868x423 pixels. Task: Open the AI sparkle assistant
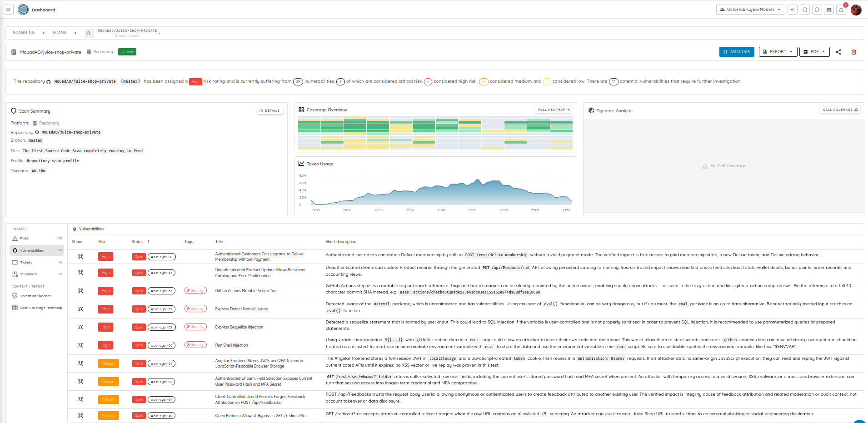coord(793,10)
